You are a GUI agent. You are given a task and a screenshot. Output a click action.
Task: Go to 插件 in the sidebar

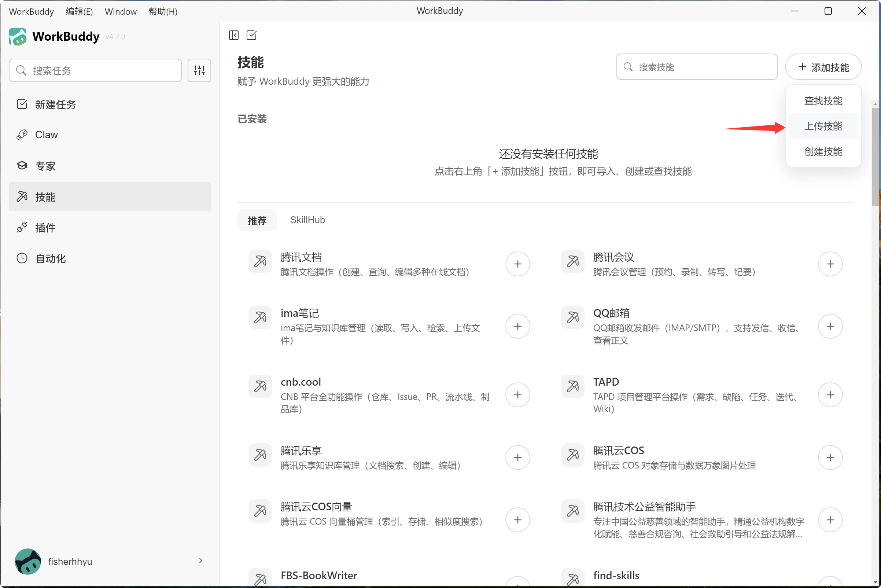pyautogui.click(x=45, y=228)
